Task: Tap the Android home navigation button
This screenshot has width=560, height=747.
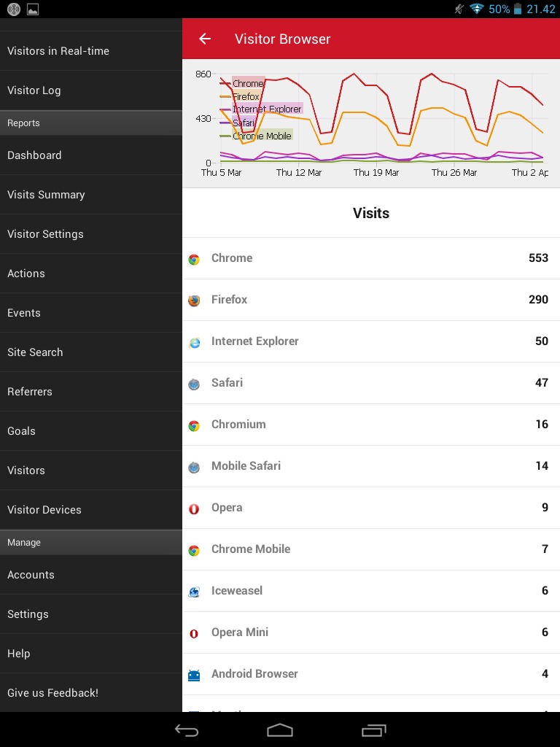Action: pos(279,729)
